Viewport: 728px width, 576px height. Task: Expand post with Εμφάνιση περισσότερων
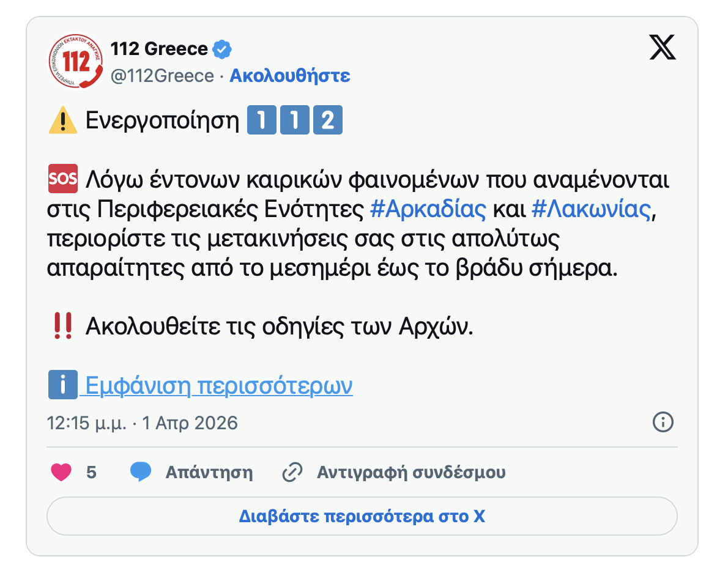(x=218, y=386)
